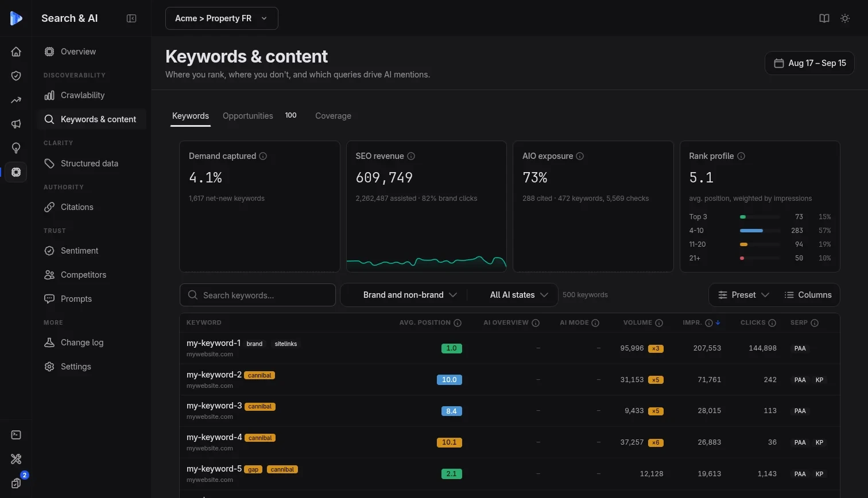The height and width of the screenshot is (498, 868).
Task: Open Competitors page
Action: click(x=92, y=275)
